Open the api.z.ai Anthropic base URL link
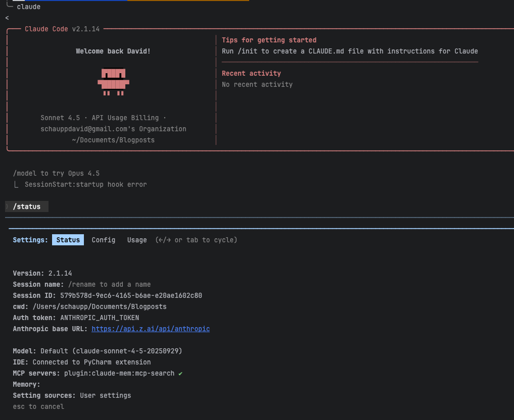 tap(151, 329)
